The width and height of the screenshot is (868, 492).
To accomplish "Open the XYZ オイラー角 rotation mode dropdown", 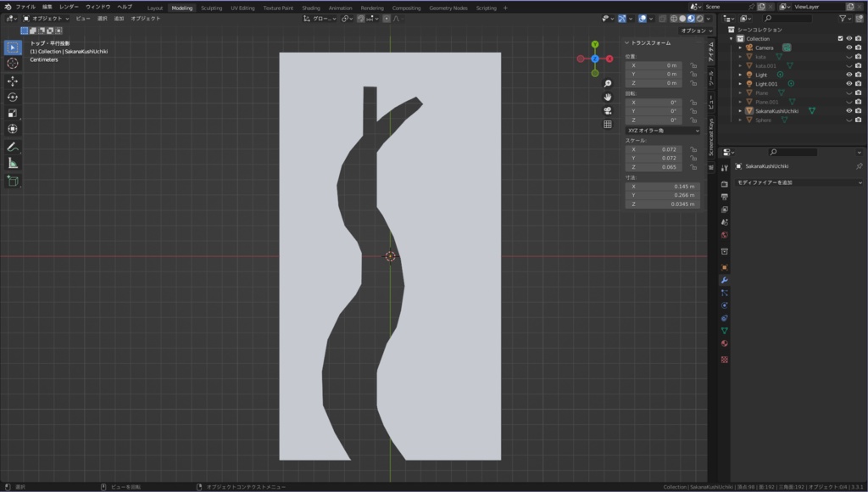I will pos(662,131).
